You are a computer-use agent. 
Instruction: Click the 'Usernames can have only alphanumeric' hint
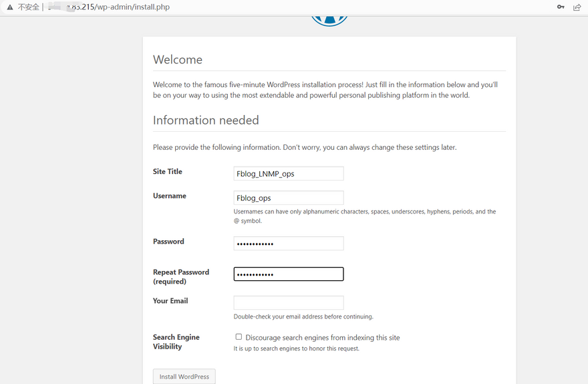(365, 216)
